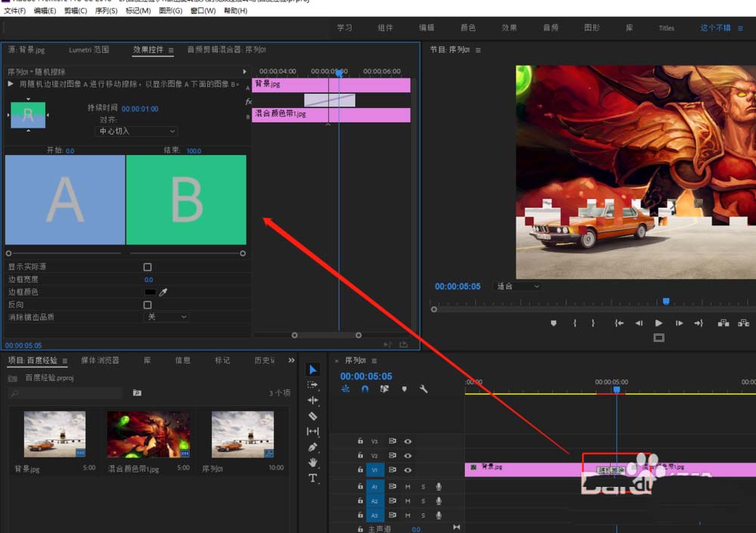Select the Razor tool
Screen dimensions: 756x533
[313, 416]
